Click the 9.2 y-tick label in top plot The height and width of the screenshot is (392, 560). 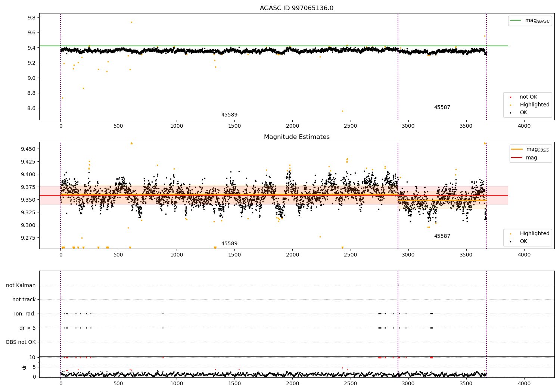point(31,63)
